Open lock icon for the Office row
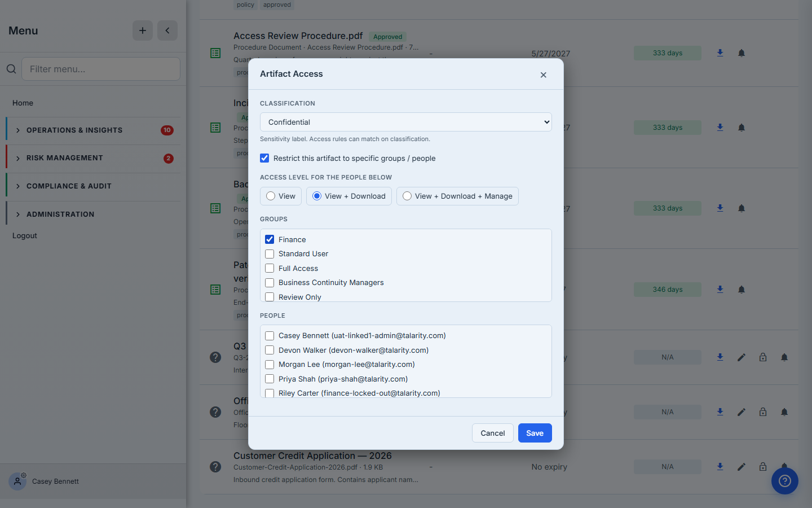Image resolution: width=812 pixels, height=508 pixels. pos(763,412)
